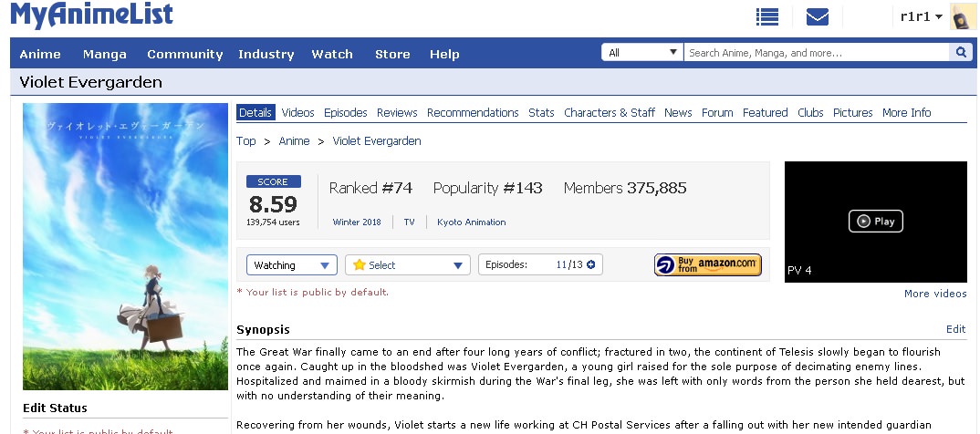The width and height of the screenshot is (980, 434).
Task: Open the Industry menu
Action: coord(266,55)
